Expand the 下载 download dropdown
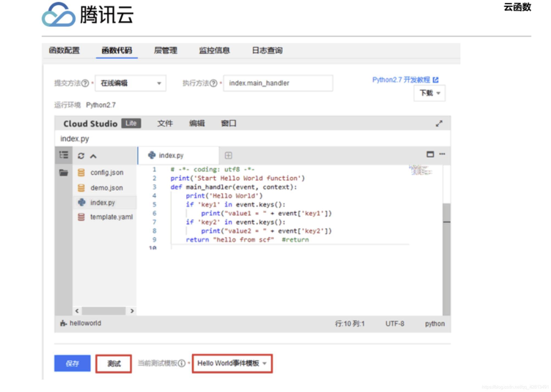Image resolution: width=551 pixels, height=392 pixels. (429, 93)
